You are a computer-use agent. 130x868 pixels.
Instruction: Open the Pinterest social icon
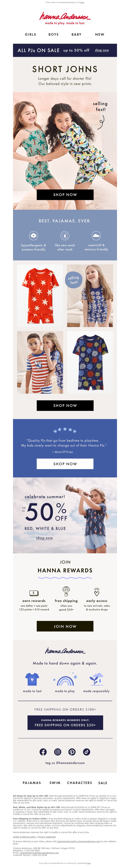[72, 752]
